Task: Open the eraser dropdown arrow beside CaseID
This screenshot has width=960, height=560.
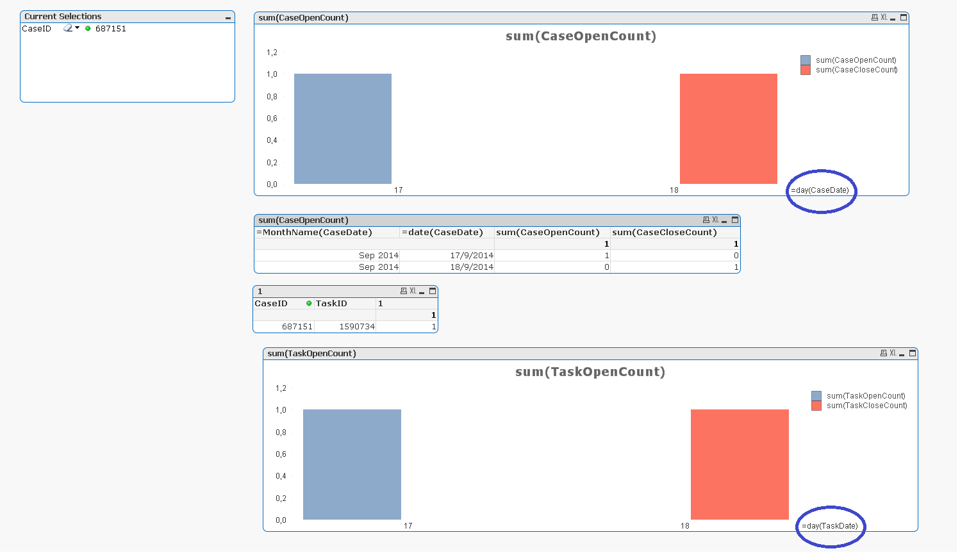Action: [x=76, y=28]
